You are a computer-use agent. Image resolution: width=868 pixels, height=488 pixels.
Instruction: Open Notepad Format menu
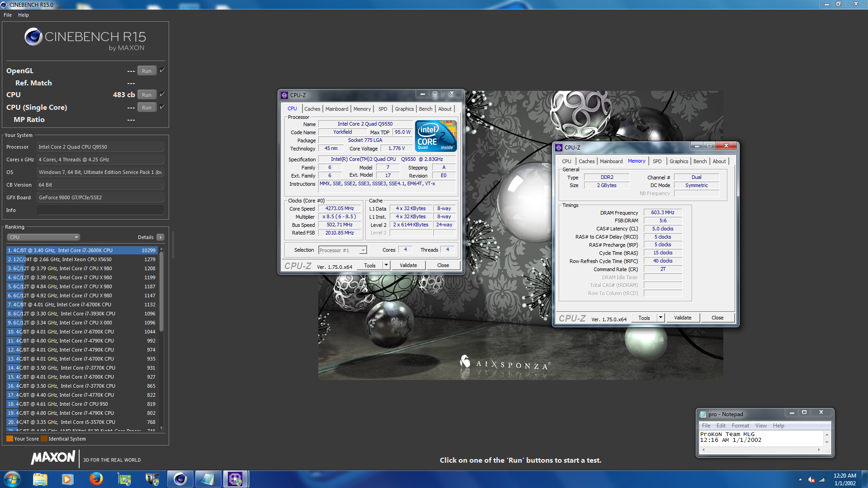pos(741,426)
